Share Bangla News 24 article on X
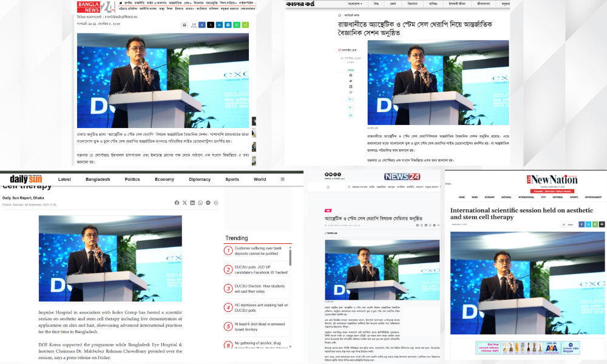This screenshot has height=364, width=607. (211, 25)
